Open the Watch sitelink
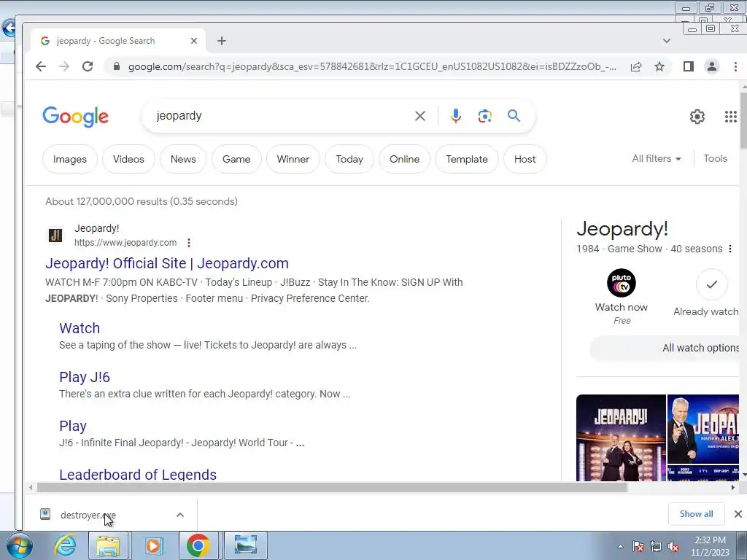The height and width of the screenshot is (560, 747). [80, 328]
